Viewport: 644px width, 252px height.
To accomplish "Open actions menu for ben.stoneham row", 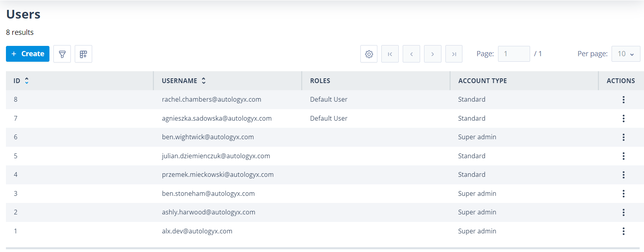I will [x=623, y=193].
